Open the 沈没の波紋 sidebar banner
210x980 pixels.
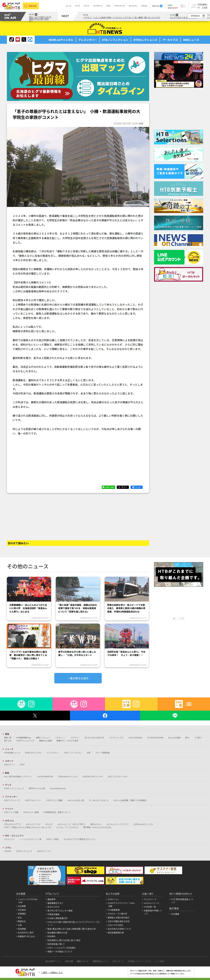pos(178,223)
